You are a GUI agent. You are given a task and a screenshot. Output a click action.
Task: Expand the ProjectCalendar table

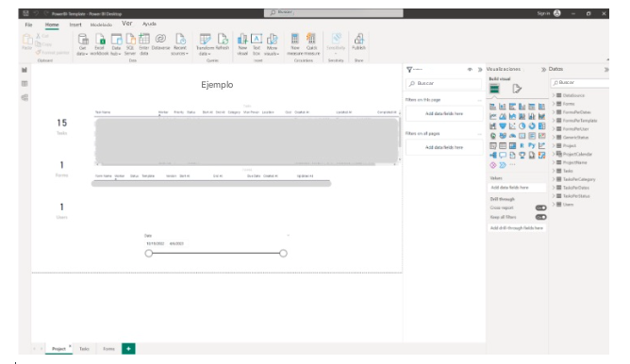[554, 154]
